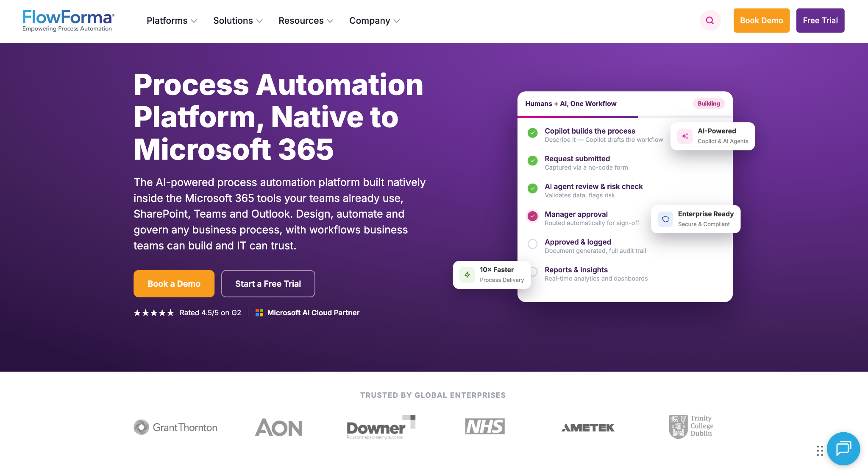
Task: Click the Enterprise Ready shield icon
Action: pyautogui.click(x=665, y=219)
